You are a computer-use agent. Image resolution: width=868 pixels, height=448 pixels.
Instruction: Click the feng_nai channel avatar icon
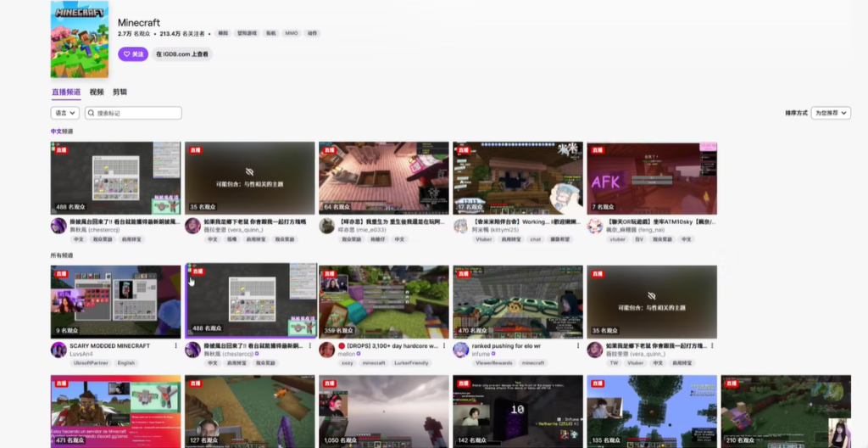click(x=594, y=226)
